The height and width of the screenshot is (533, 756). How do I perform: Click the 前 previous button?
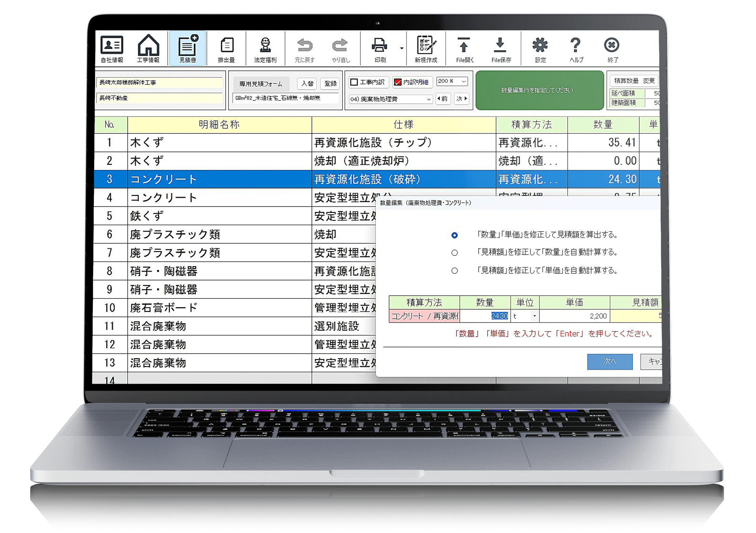click(x=443, y=99)
